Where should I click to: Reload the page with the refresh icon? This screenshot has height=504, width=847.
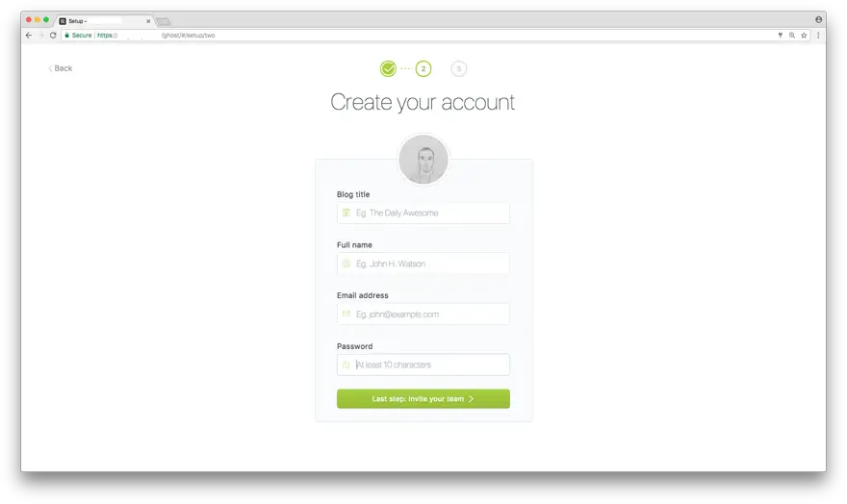click(53, 35)
